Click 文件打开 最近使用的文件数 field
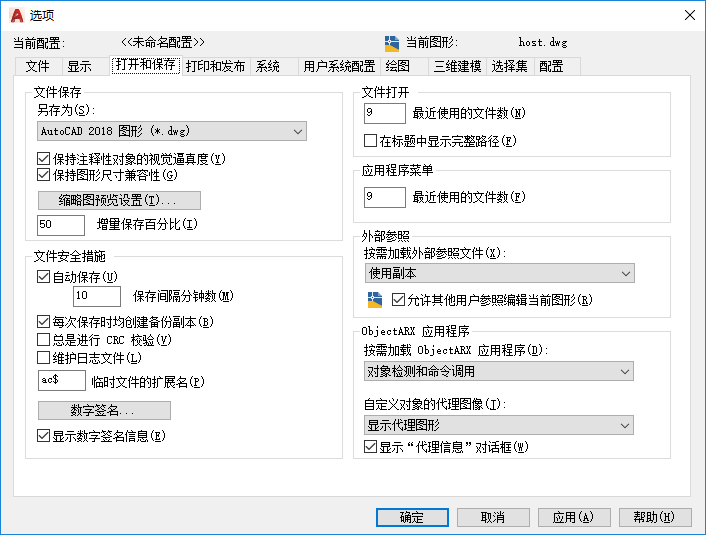Image resolution: width=706 pixels, height=535 pixels. 385,113
